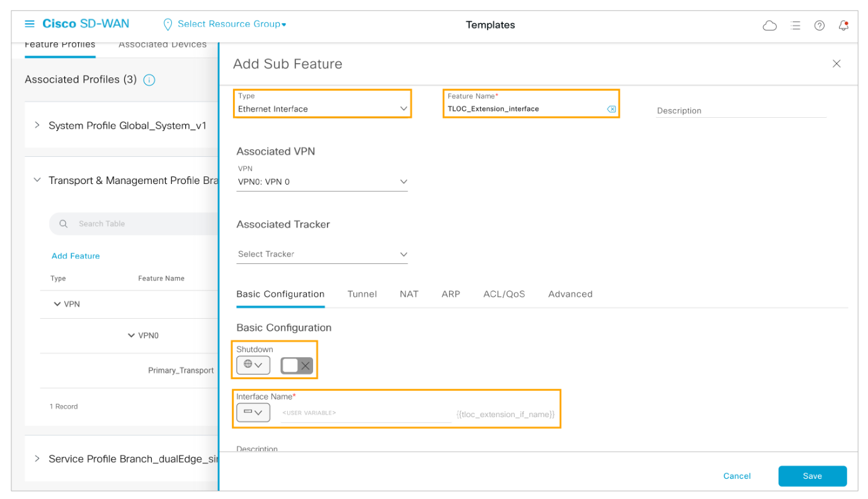Image resolution: width=868 pixels, height=499 pixels.
Task: Switch to the ACL/QoS tab
Action: pos(504,294)
